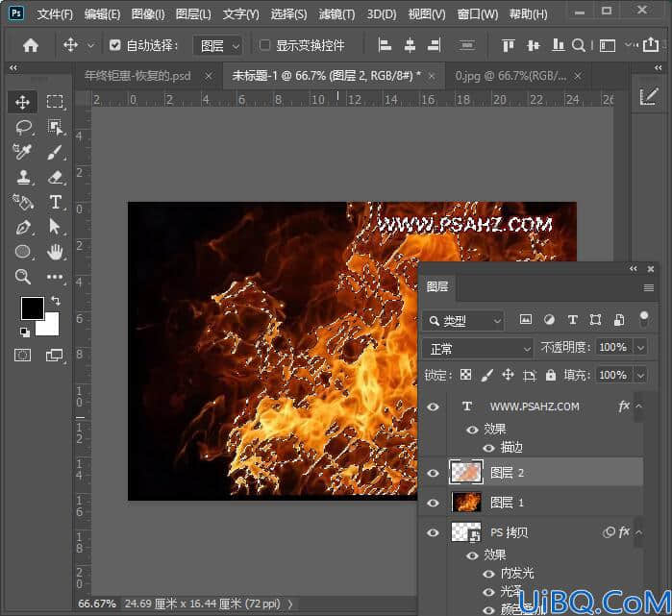Align horizontal centers in options bar
Screen dimensions: 672x616
click(x=410, y=45)
